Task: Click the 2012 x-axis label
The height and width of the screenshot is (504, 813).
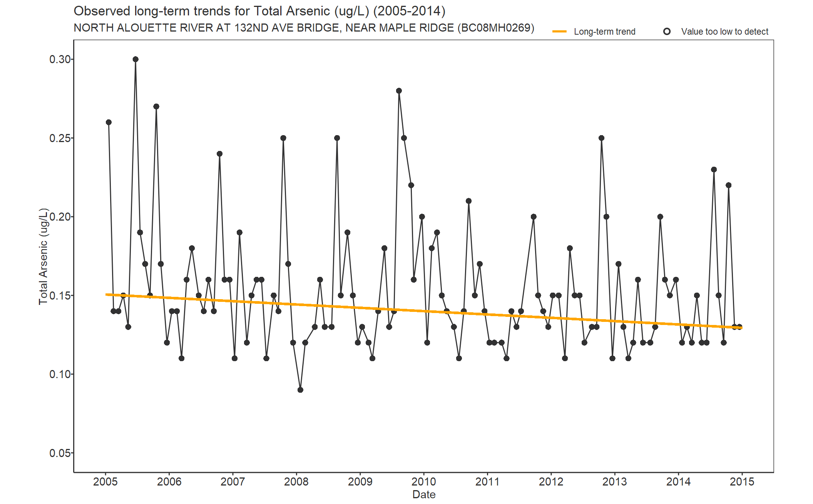Action: (551, 482)
